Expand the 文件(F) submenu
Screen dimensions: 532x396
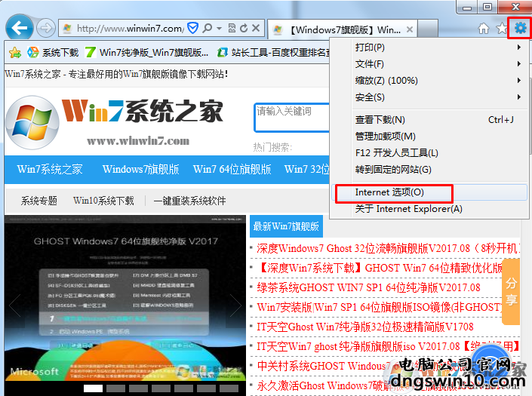tap(429, 64)
